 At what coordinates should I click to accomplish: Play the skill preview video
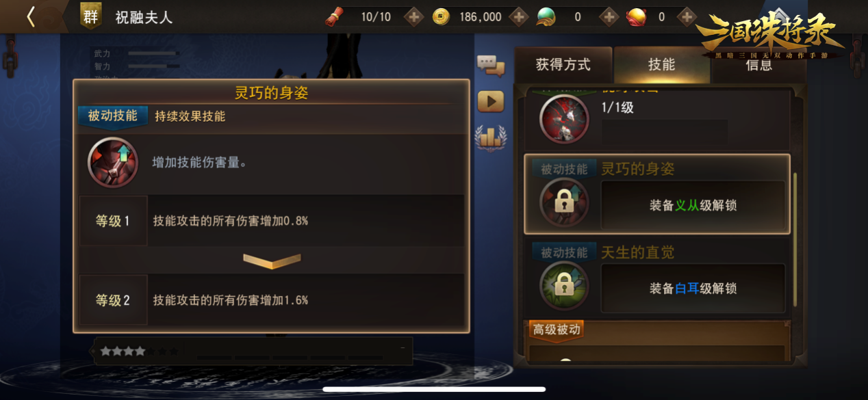pyautogui.click(x=491, y=102)
